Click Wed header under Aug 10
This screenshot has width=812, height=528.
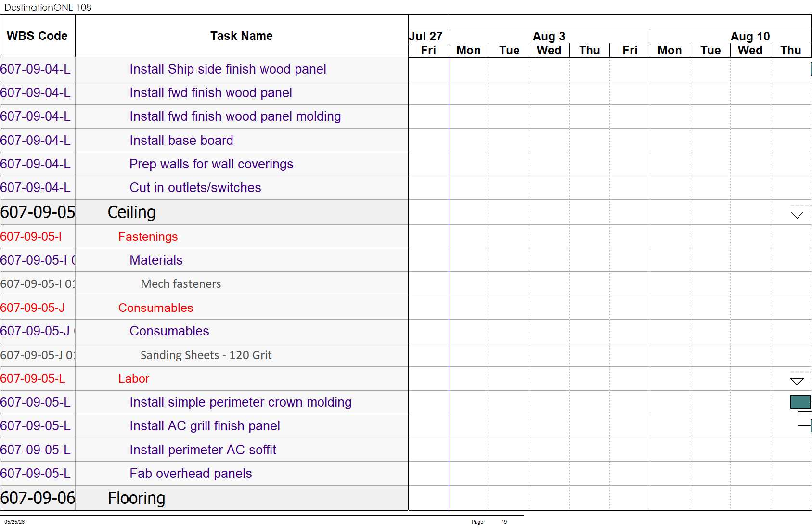click(750, 50)
